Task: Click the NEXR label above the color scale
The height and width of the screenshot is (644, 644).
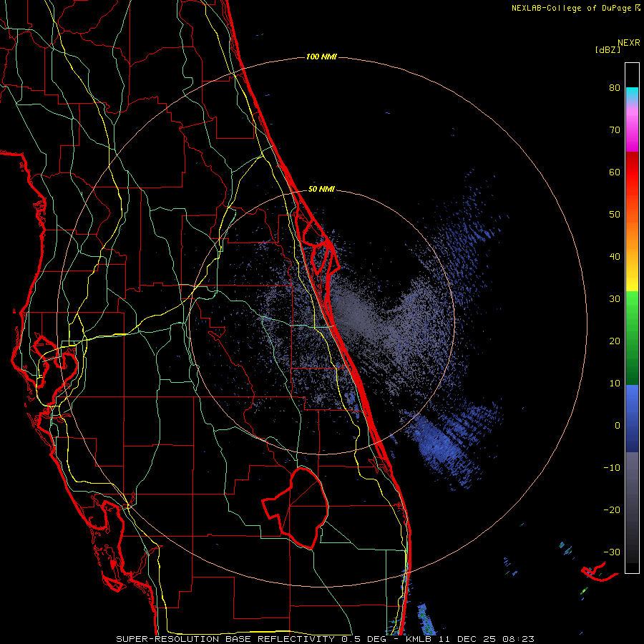Action: 629,43
